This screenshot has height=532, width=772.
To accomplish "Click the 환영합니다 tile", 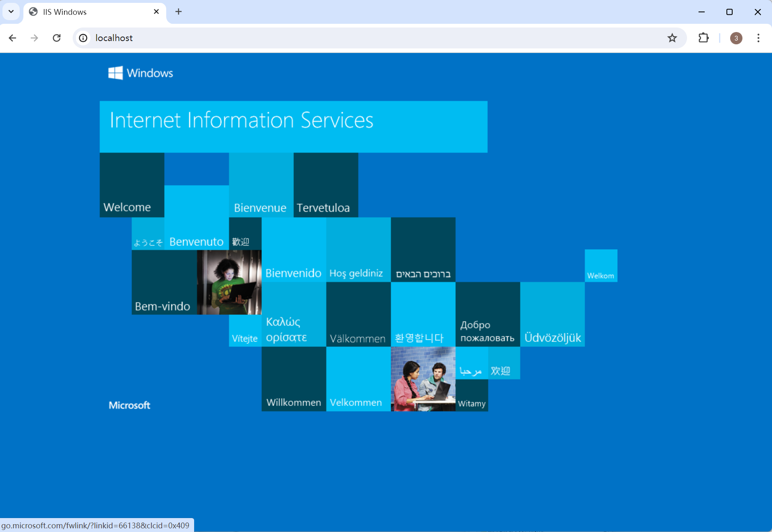I will [x=423, y=314].
